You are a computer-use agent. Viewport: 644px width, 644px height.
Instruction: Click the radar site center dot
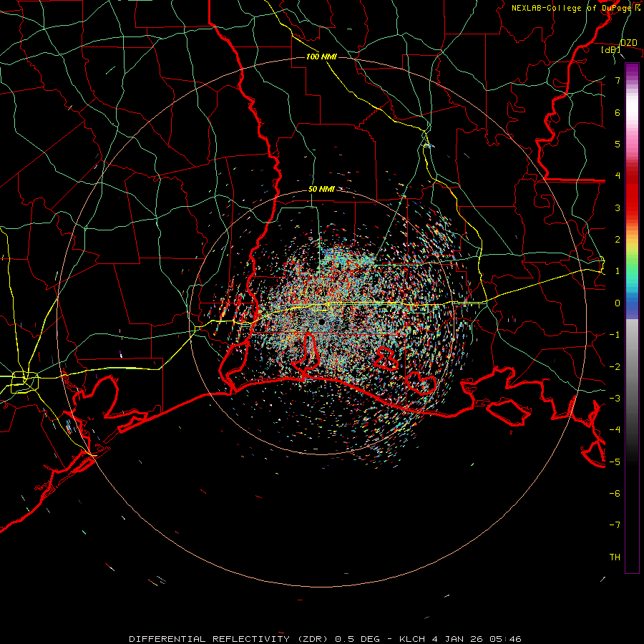pos(321,322)
